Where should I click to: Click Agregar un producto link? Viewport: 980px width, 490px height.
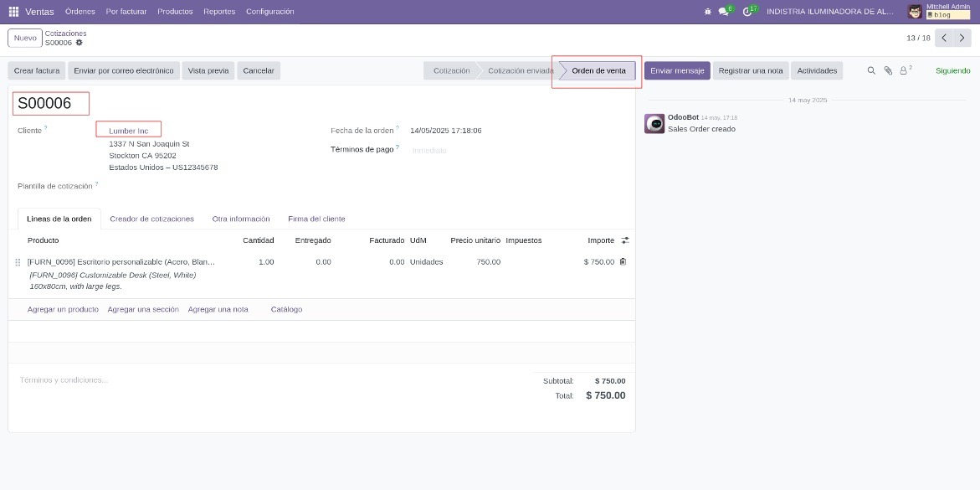tap(63, 309)
